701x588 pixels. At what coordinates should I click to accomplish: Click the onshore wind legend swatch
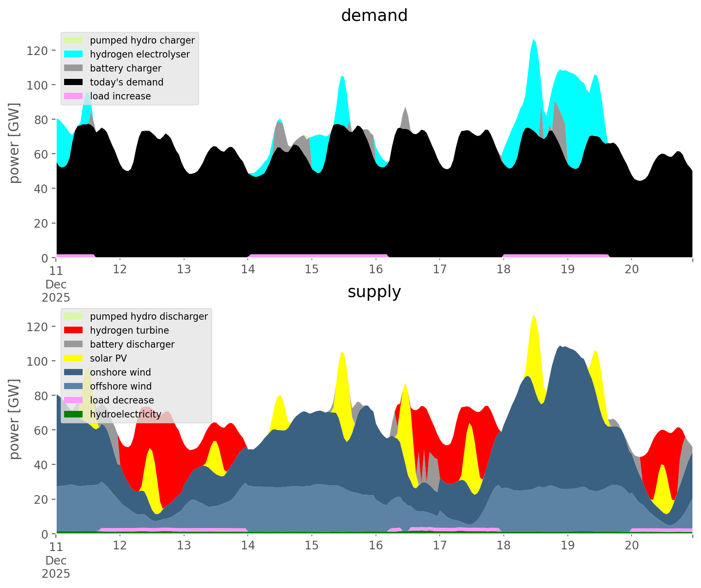tap(74, 372)
